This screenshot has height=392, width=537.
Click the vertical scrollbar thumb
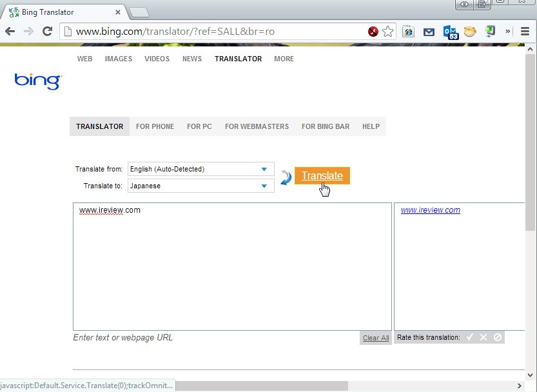(530, 142)
